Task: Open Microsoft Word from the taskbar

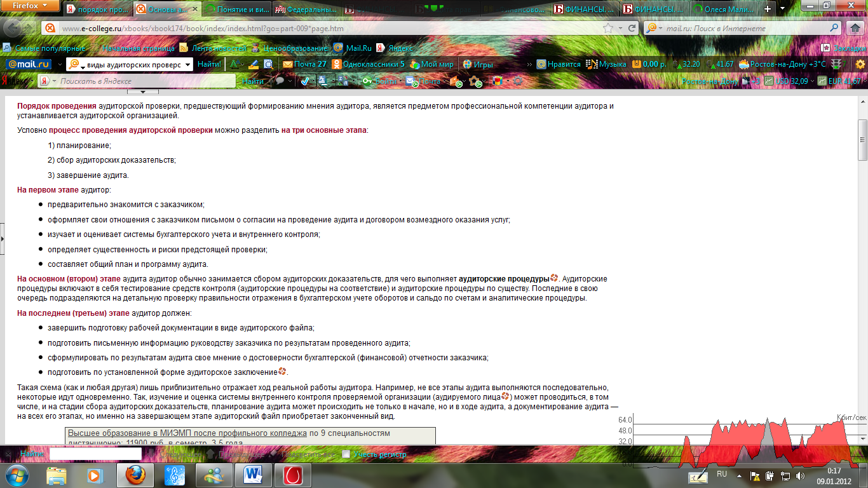Action: [253, 475]
